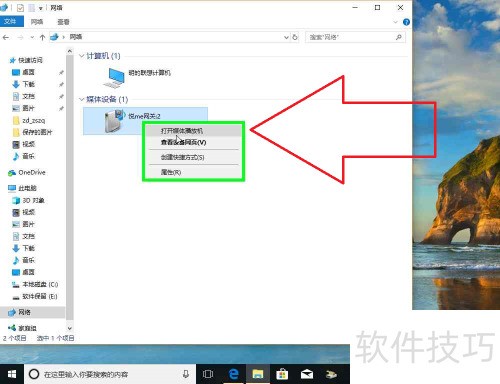The height and width of the screenshot is (384, 500).
Task: Click the 搜索"网络" search box
Action: 355,37
